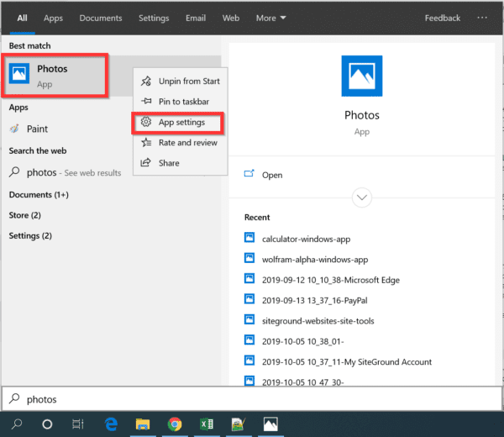Expand the Documents (1+) results group
This screenshot has width=504, height=437.
[x=39, y=194]
